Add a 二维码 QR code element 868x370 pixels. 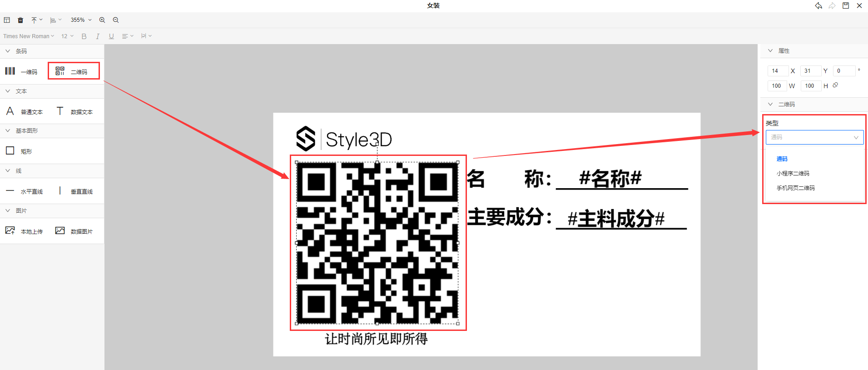(74, 71)
